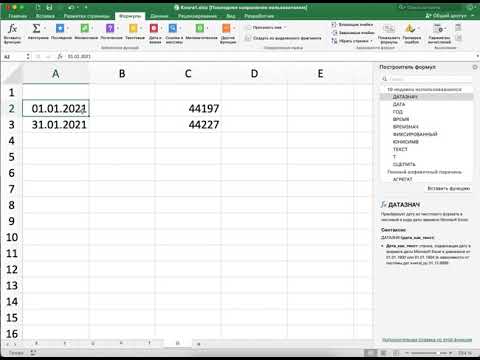Open the Remove Arrows dropdown arrow
This screenshot has height=360, width=480.
point(371,41)
